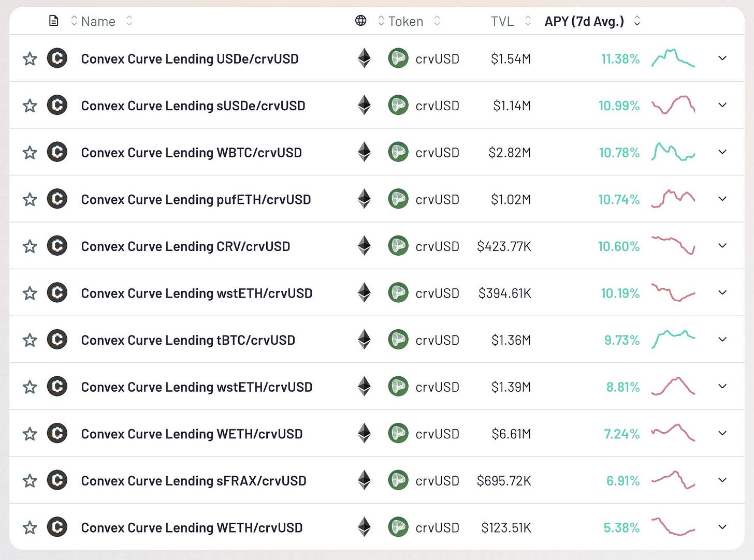This screenshot has width=754, height=560.
Task: Click the sparkline chart in the 9.73% APY row
Action: click(673, 339)
